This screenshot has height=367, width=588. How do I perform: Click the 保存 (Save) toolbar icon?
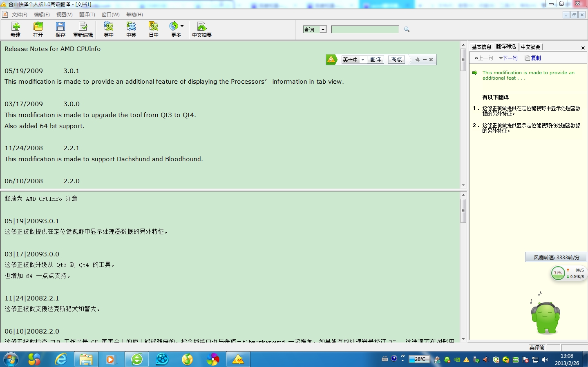point(60,29)
